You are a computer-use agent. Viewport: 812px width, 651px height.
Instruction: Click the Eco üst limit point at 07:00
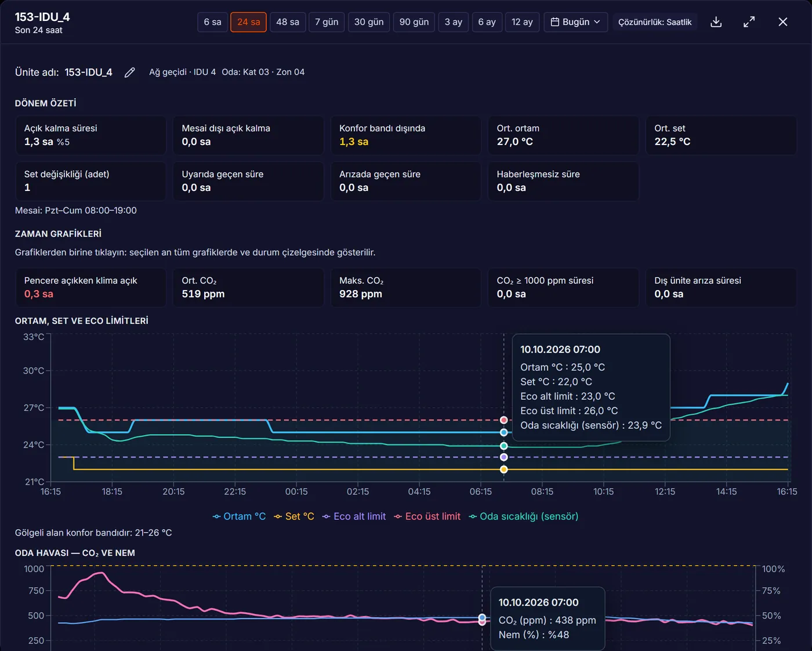503,420
